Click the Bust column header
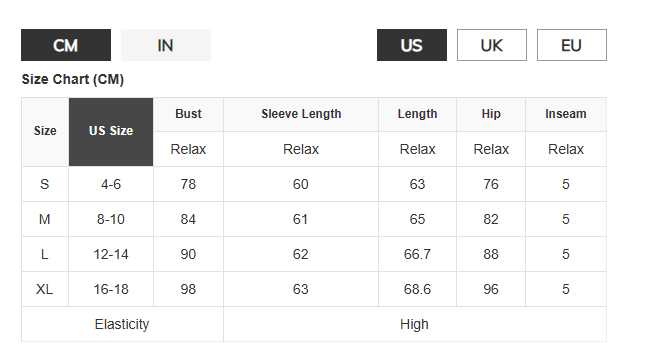646x360 pixels. [x=188, y=115]
